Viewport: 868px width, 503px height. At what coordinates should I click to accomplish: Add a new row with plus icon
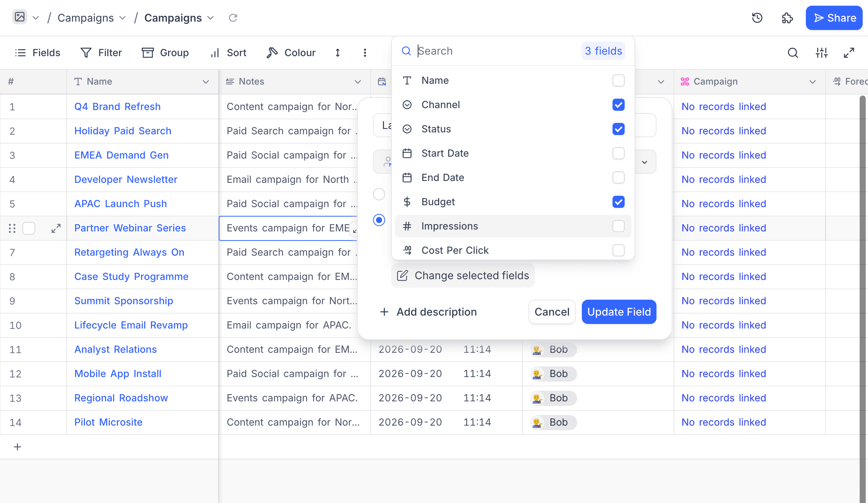pyautogui.click(x=17, y=447)
